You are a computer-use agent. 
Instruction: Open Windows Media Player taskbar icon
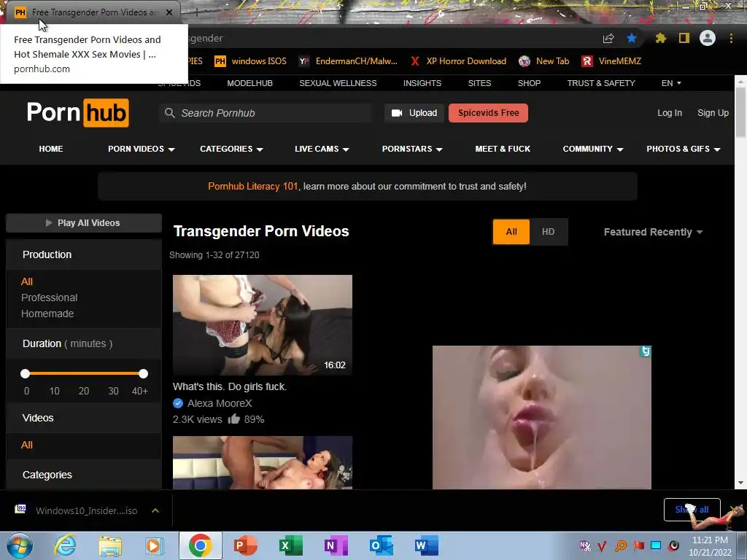click(155, 546)
